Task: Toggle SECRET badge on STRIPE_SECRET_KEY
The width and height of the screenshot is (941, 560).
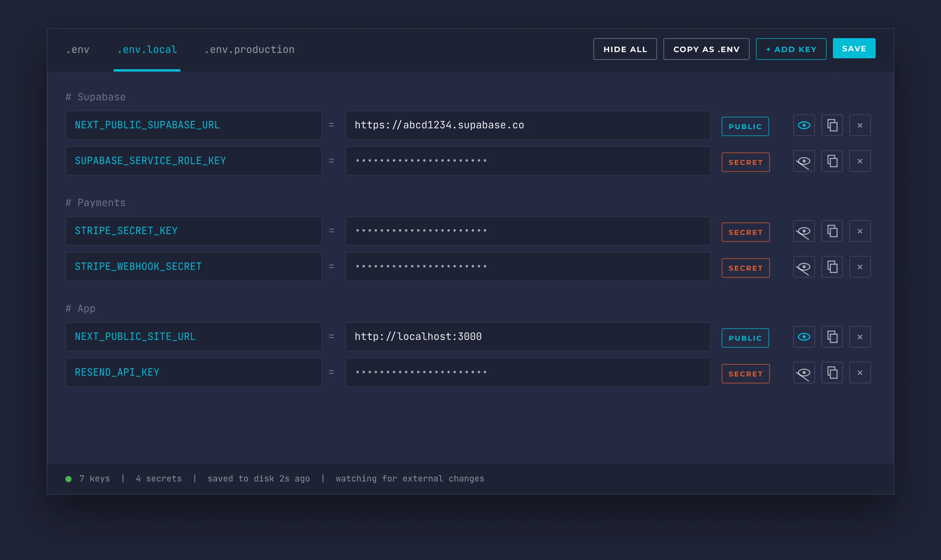Action: coord(745,232)
